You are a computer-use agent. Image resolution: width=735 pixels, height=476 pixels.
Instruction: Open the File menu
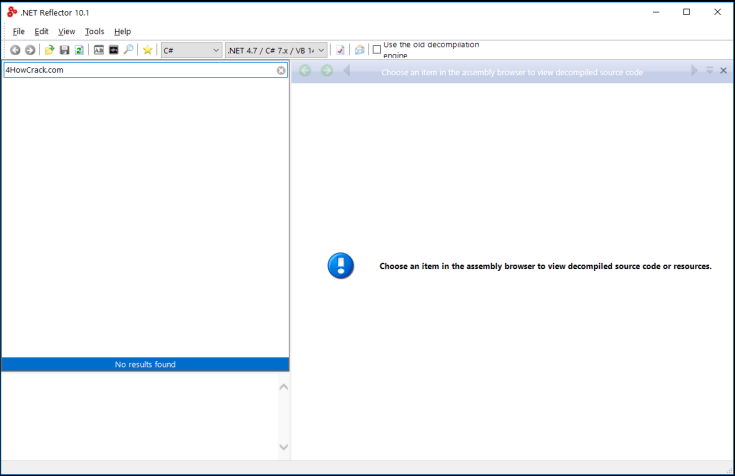coord(19,31)
